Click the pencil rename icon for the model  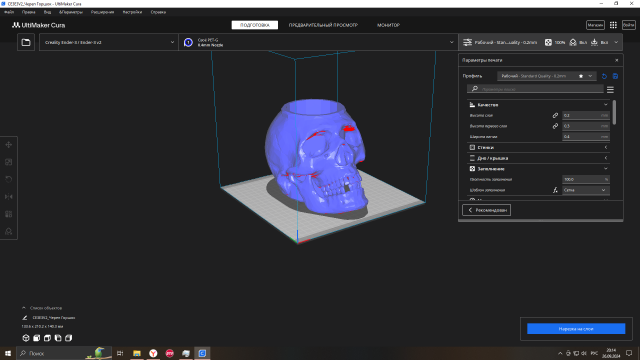[24, 318]
